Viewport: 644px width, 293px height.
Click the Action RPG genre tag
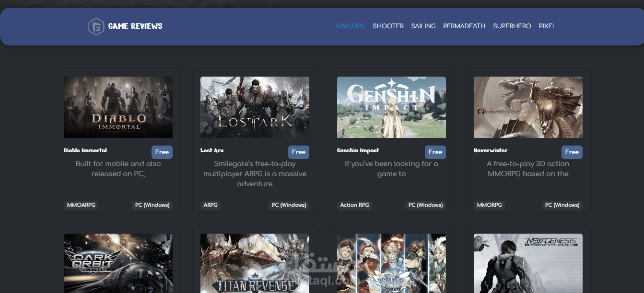354,205
